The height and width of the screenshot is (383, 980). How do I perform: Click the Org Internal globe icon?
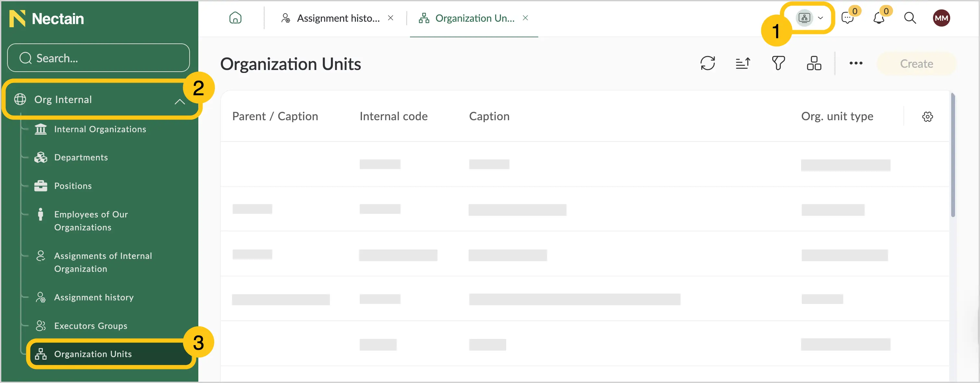tap(20, 99)
